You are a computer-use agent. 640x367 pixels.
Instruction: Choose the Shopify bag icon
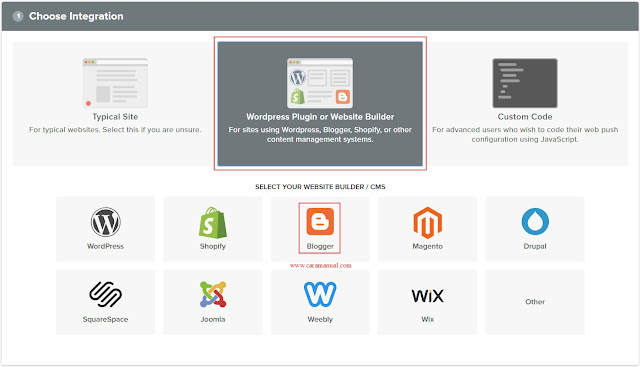point(213,222)
